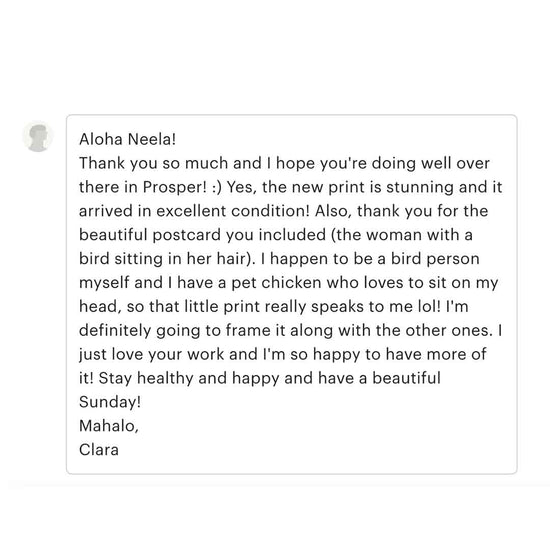This screenshot has width=550, height=550.
Task: Click the word 'Sunday!' in the message
Action: [110, 402]
